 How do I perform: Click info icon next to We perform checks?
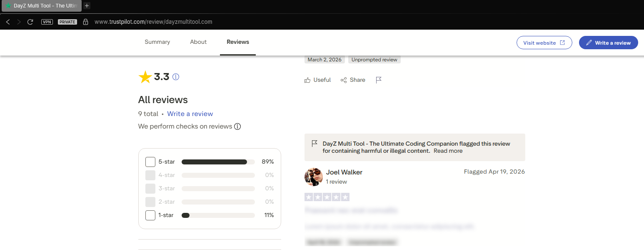(237, 126)
